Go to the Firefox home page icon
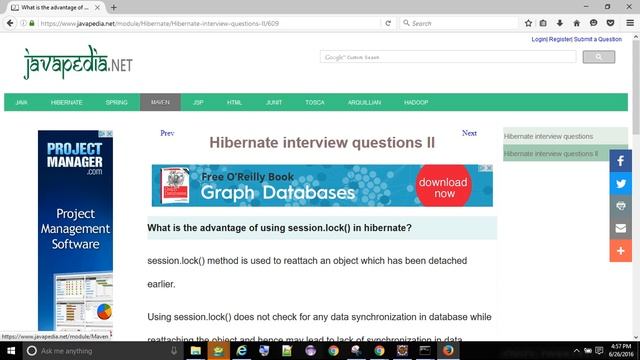The width and height of the screenshot is (640, 360). (576, 23)
